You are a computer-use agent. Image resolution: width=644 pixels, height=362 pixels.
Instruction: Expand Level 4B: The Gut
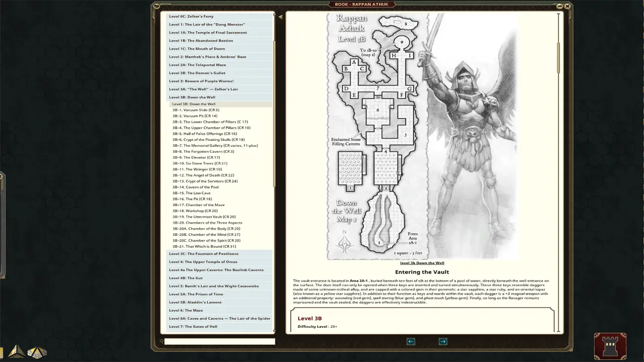[219, 278]
